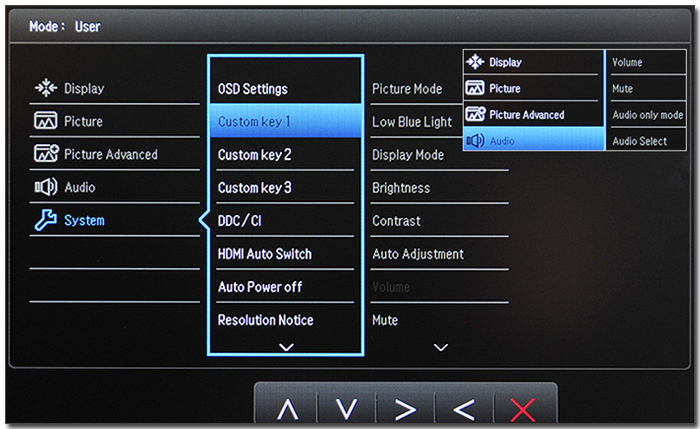This screenshot has height=429, width=700.
Task: Select the Audio speaker icon in main menu
Action: point(46,187)
